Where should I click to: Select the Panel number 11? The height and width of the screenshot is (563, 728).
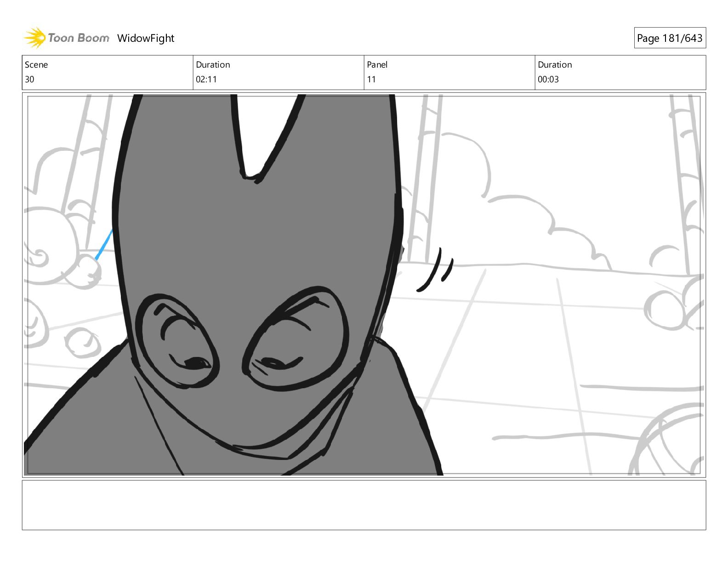[x=371, y=79]
